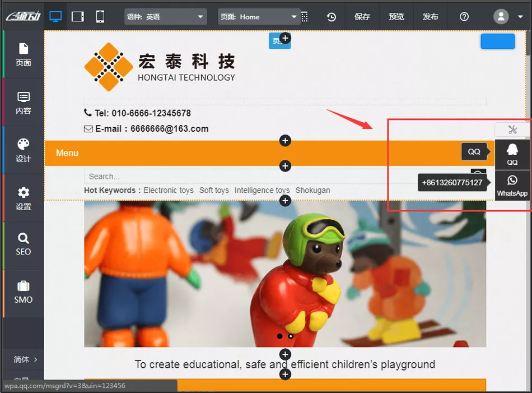Click the QQ penguin contact icon

(x=512, y=154)
